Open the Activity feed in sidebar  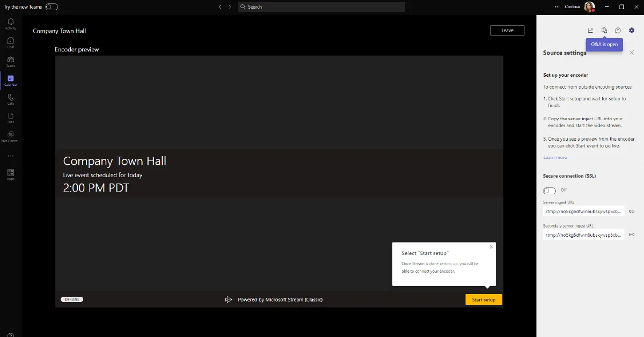(x=11, y=24)
